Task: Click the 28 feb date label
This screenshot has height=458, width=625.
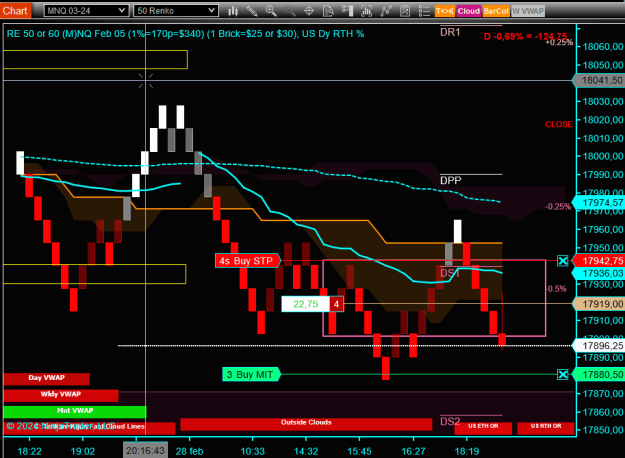Action: pyautogui.click(x=190, y=451)
